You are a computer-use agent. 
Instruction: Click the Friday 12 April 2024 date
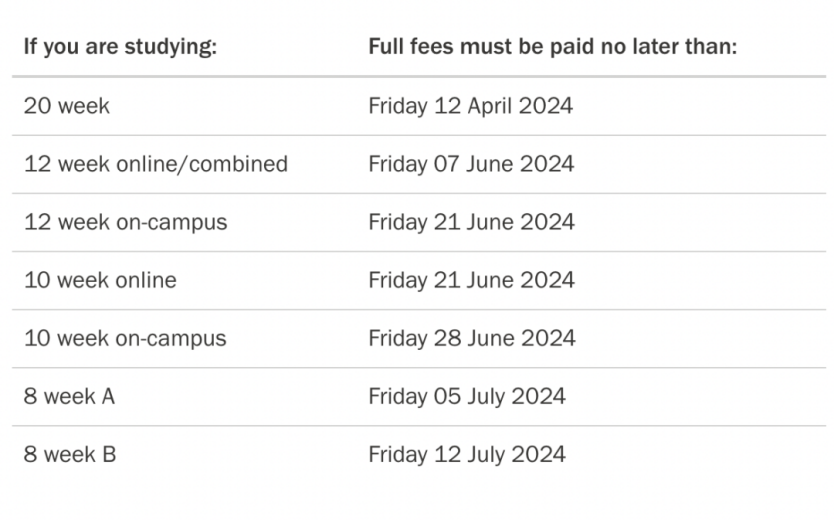coord(470,105)
